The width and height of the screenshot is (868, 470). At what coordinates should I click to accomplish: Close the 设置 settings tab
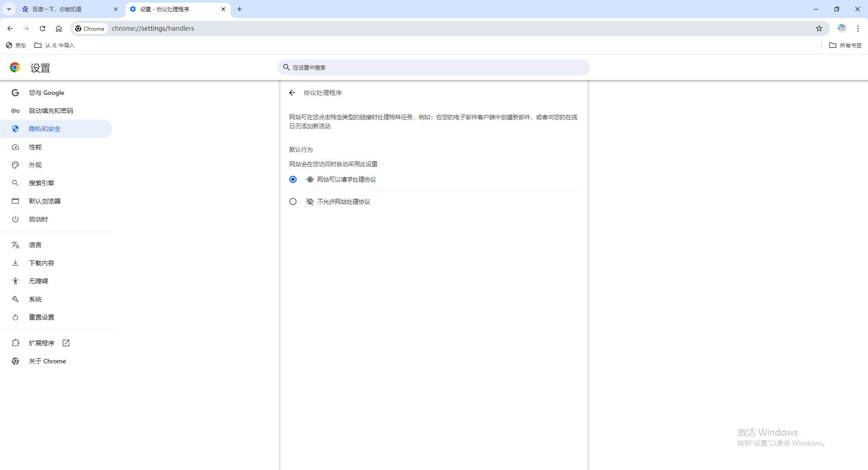coord(223,9)
